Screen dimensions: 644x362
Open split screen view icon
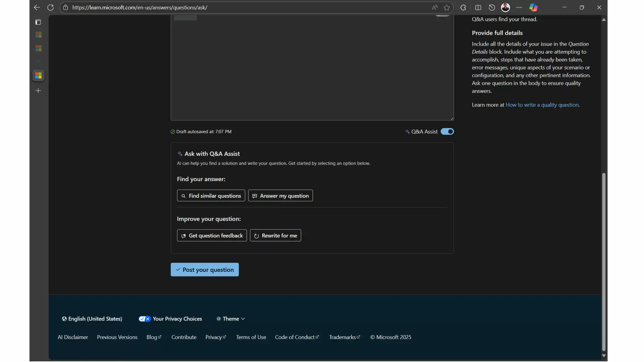click(x=478, y=7)
